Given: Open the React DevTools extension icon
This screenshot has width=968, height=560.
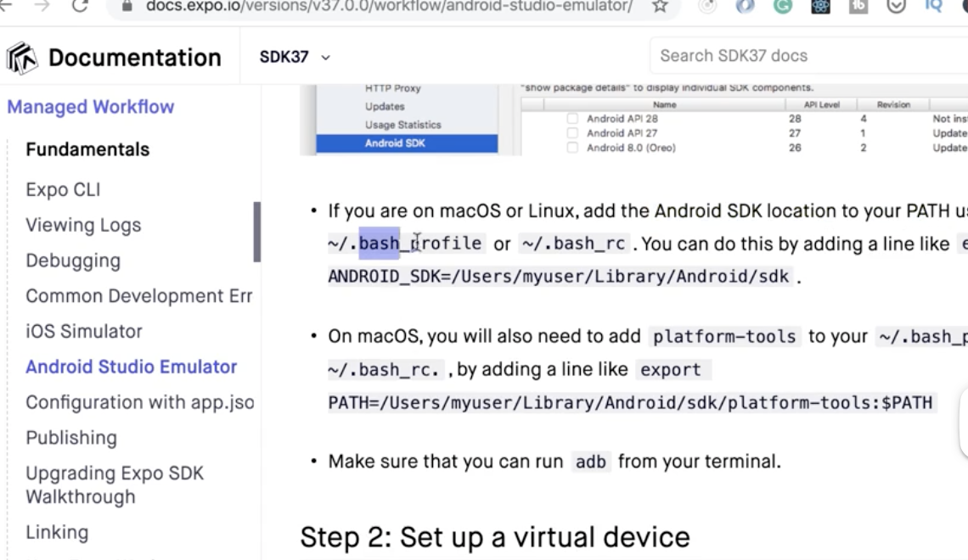Looking at the screenshot, I should [x=820, y=6].
